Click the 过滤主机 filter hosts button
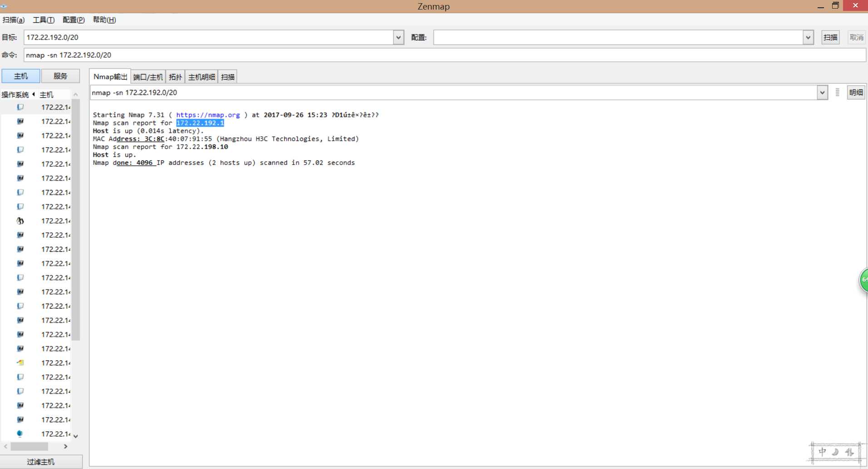The width and height of the screenshot is (868, 469). (x=41, y=462)
